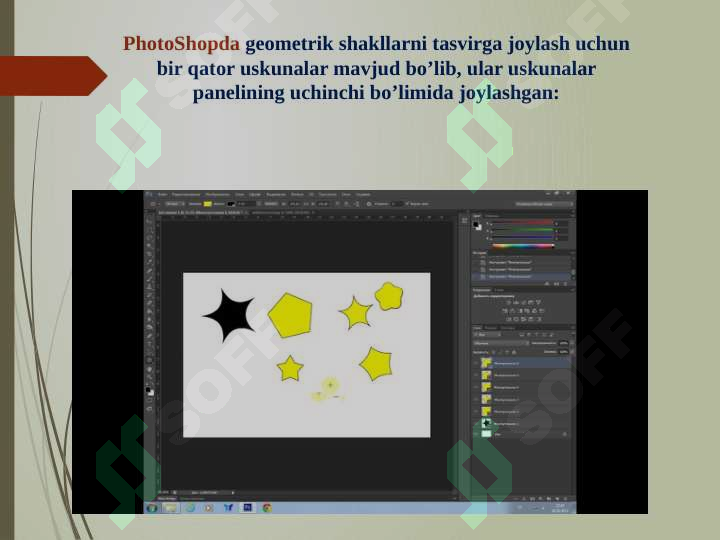Switch to the Paths tab in the Layers panel

coord(507,328)
